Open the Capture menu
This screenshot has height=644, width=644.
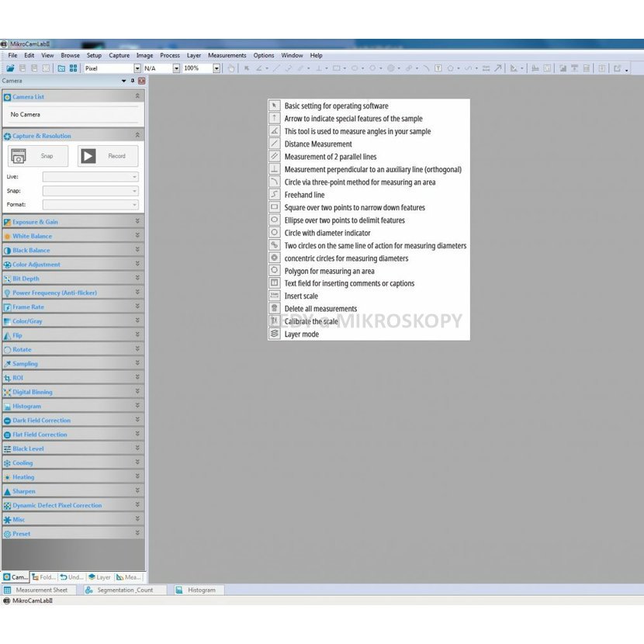point(119,55)
